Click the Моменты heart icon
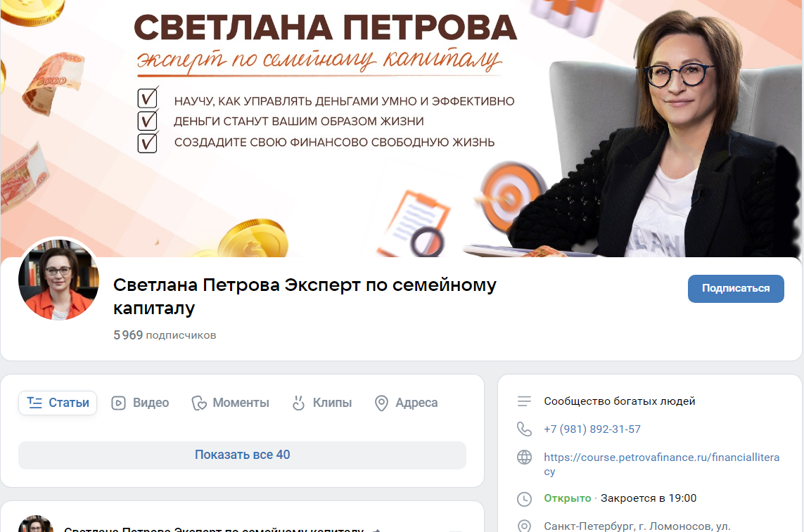Viewport: 804px width, 532px height. [x=199, y=403]
